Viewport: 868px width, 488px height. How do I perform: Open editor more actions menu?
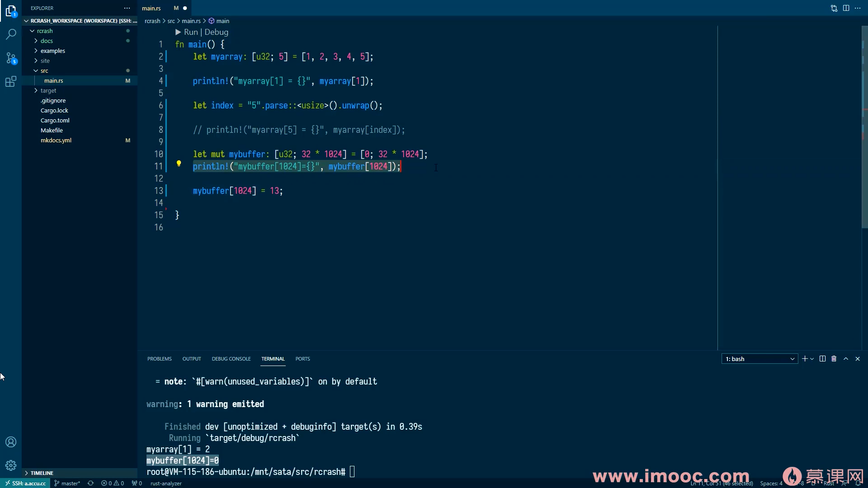click(x=858, y=8)
